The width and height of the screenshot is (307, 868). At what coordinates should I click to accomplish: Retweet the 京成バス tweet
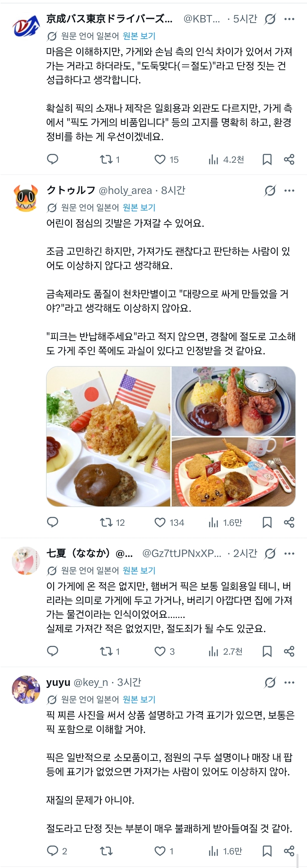(110, 159)
